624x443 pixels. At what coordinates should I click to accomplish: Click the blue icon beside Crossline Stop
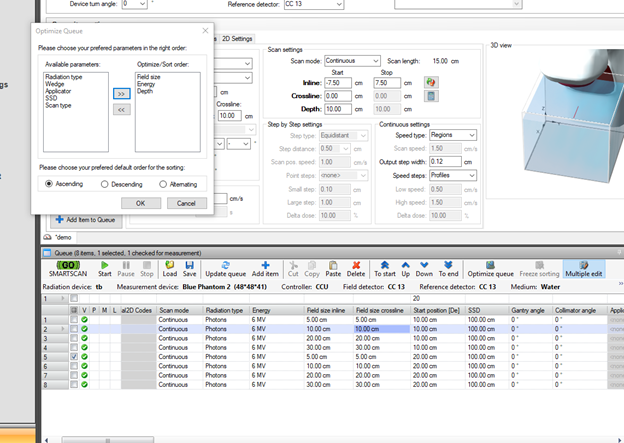431,96
